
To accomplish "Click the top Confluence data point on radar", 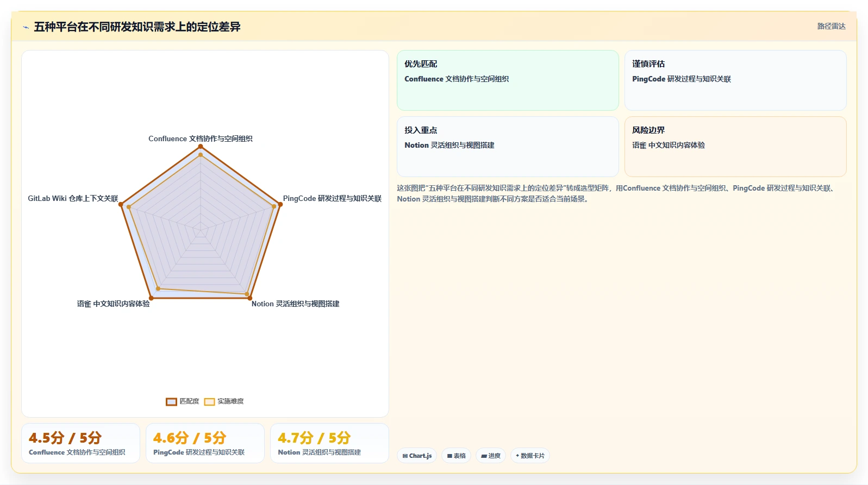I will [x=201, y=147].
